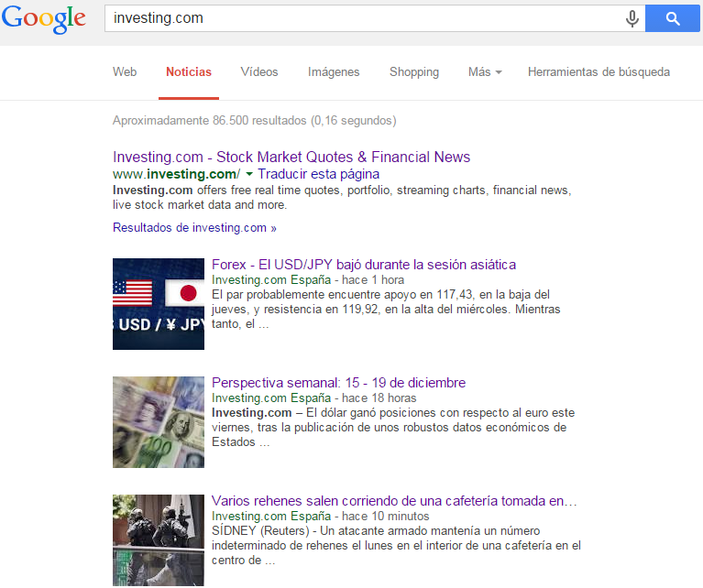Go to the Imágenes tab

point(334,71)
